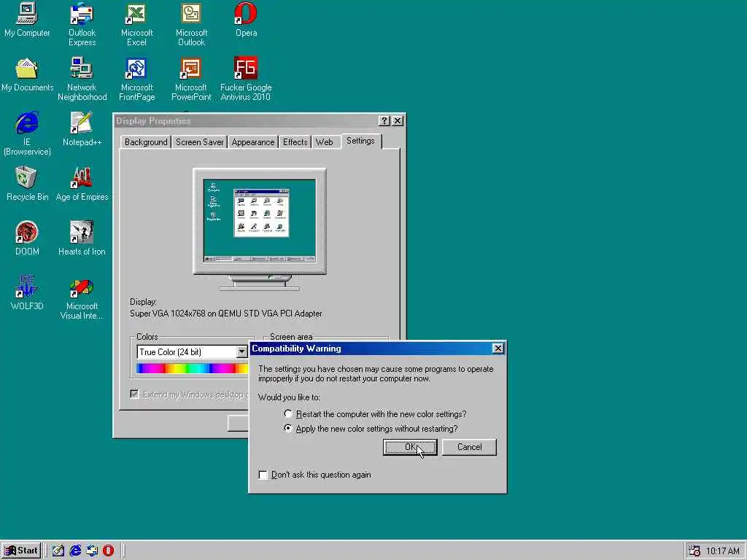
Task: Click the taskbar clock showing 10:17 AM
Action: (x=723, y=551)
